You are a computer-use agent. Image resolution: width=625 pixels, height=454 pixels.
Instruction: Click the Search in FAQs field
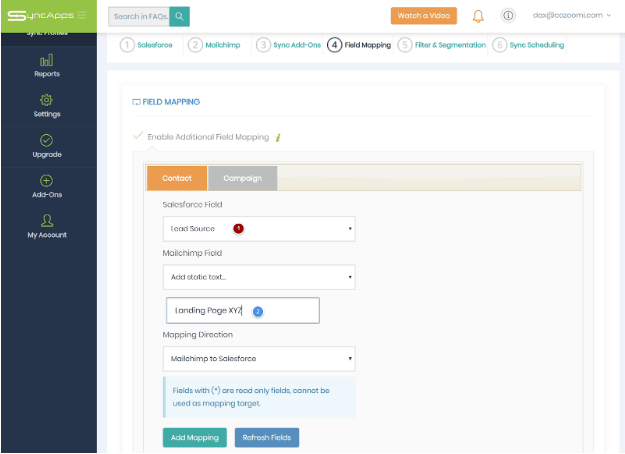point(139,16)
